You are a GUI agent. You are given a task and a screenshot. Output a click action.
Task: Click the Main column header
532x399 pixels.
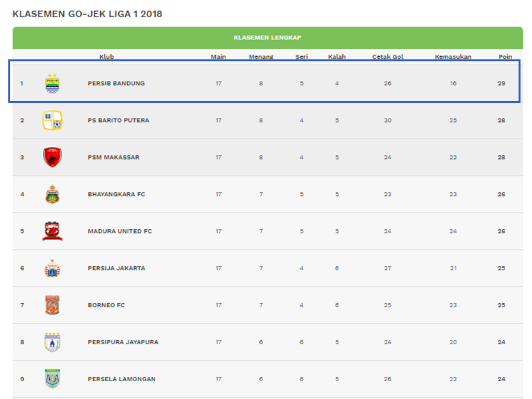218,56
